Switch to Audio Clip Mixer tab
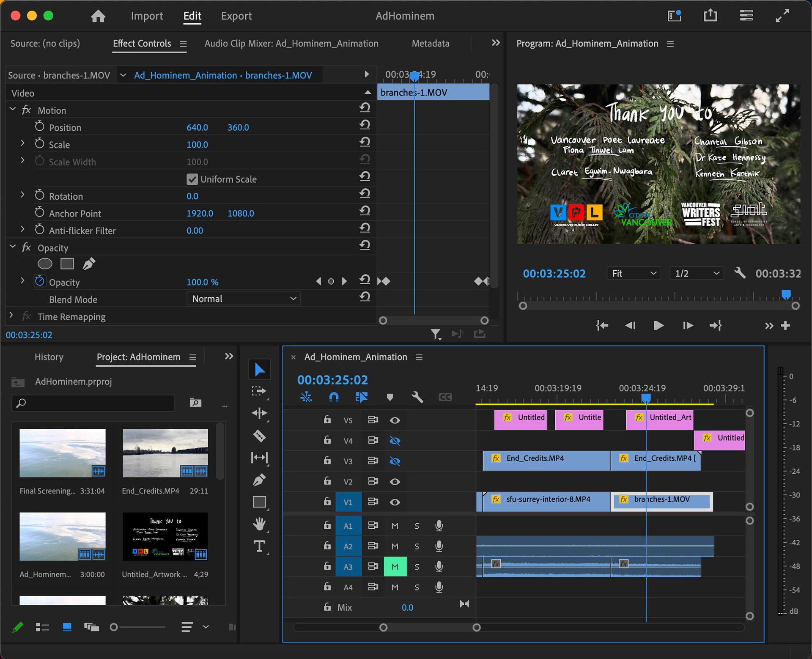This screenshot has width=812, height=659. click(x=291, y=44)
